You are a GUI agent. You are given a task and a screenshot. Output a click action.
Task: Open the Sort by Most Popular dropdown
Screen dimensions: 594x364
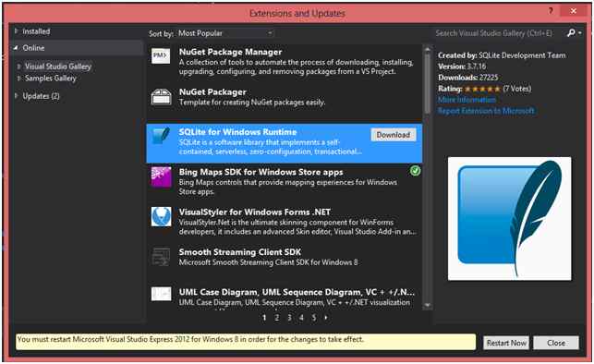pyautogui.click(x=225, y=33)
